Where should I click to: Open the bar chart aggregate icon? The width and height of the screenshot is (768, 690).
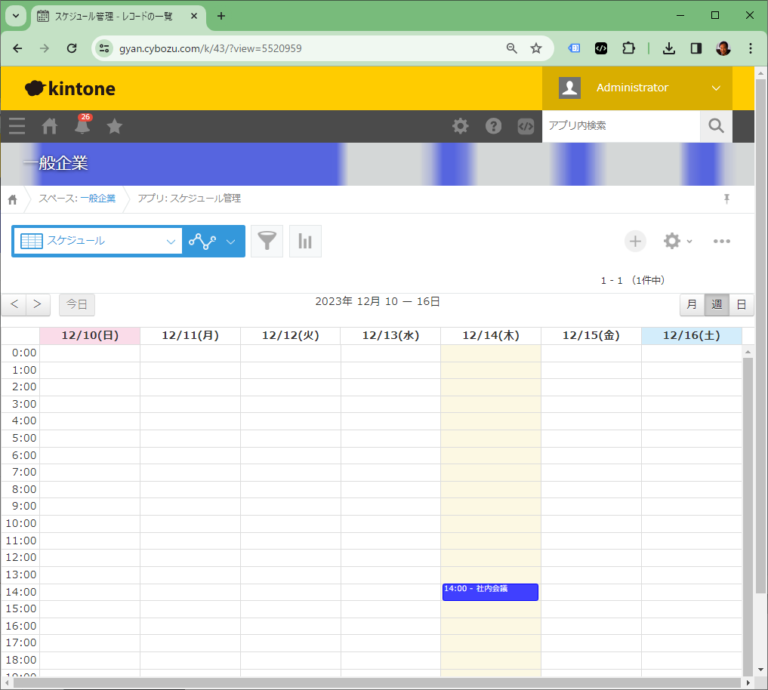[x=305, y=241]
